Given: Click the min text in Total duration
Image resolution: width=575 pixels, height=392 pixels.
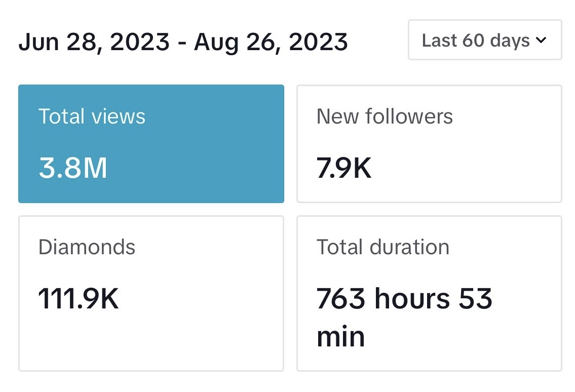Looking at the screenshot, I should click(x=340, y=337).
